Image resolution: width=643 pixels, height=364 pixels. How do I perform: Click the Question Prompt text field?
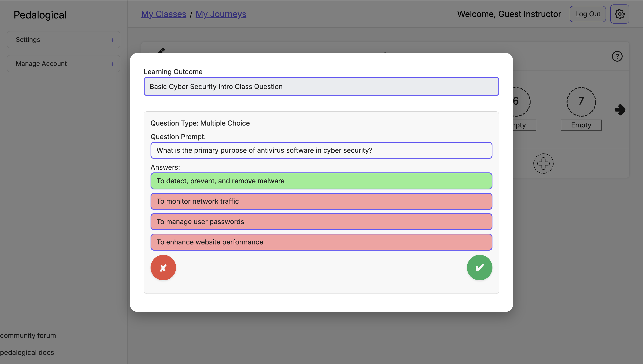pos(321,150)
